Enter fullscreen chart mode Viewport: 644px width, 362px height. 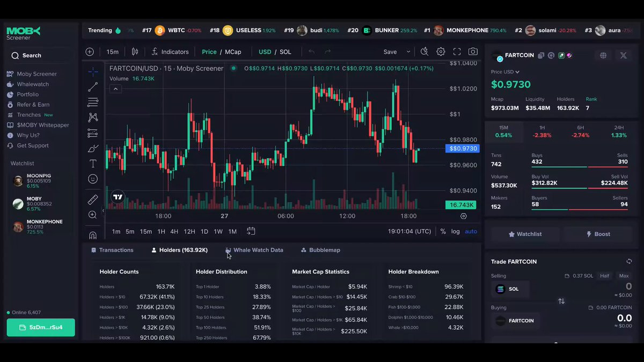click(457, 51)
